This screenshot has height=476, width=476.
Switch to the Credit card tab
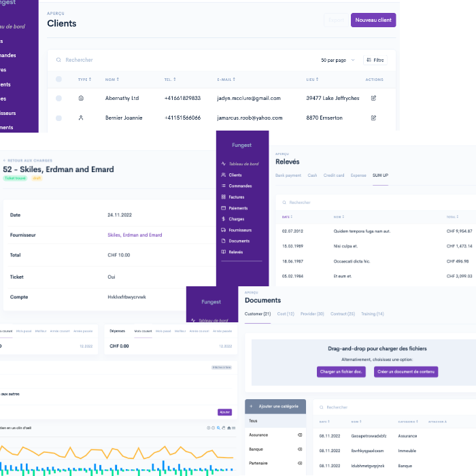(x=334, y=175)
